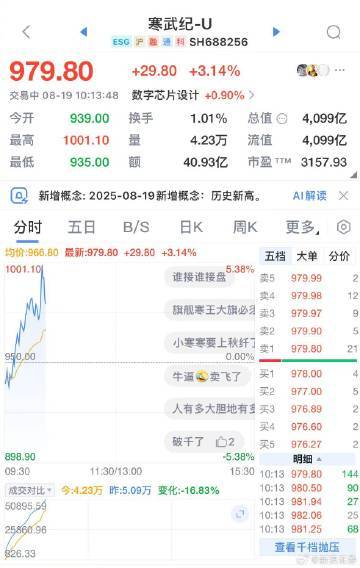This screenshot has width=360, height=568.
Task: Open the 更多 chart type dropdown
Action: click(302, 227)
